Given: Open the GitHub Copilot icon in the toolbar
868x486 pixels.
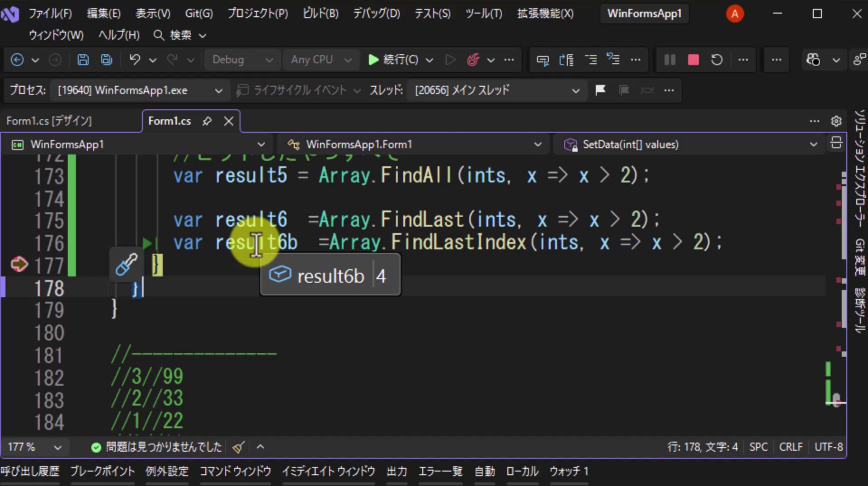Looking at the screenshot, I should [x=813, y=60].
